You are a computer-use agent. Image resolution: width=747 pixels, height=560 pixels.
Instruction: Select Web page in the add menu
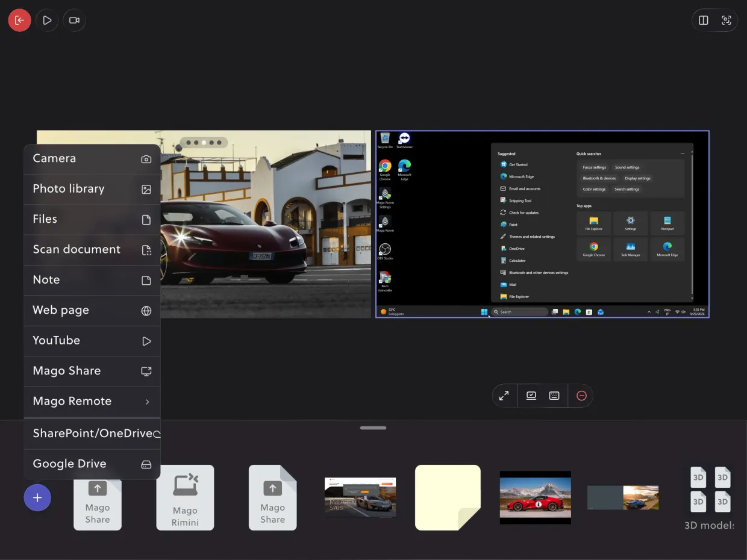pos(92,311)
